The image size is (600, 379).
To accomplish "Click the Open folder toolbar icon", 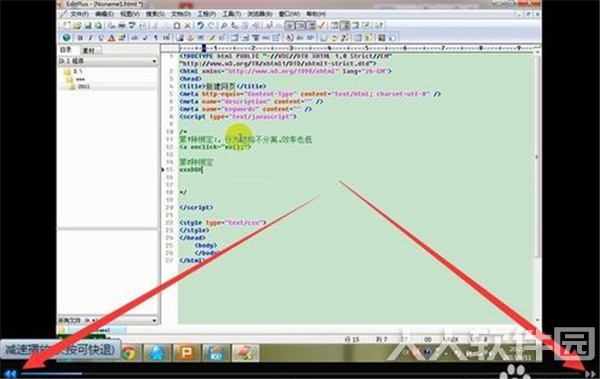I will [77, 26].
